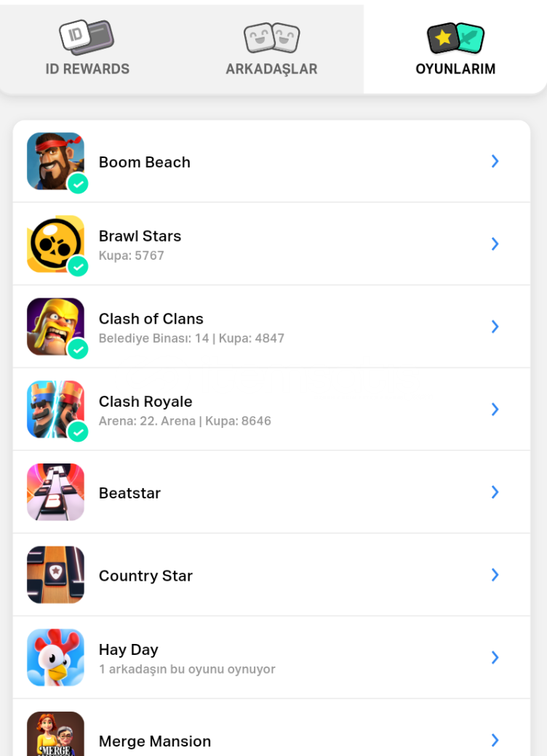Click the green checkmark on Clash Royale

click(x=78, y=431)
